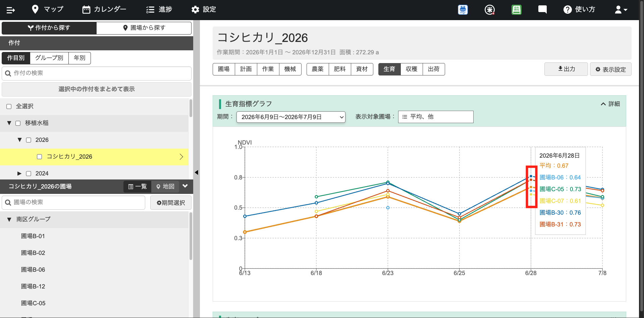Click the magnifier in 作付の検索 field
Image resolution: width=644 pixels, height=318 pixels.
point(8,73)
